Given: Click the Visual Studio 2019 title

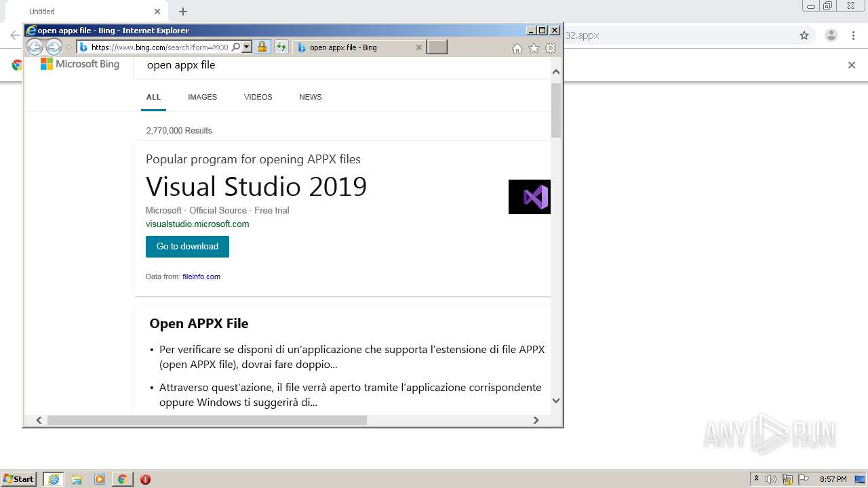Looking at the screenshot, I should pyautogui.click(x=256, y=186).
